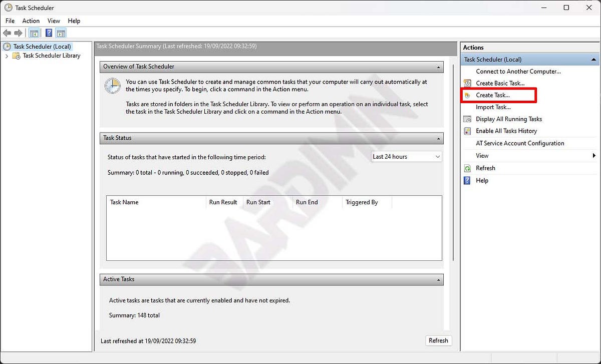601x364 pixels.
Task: Enable All Tasks History using its icon
Action: click(467, 131)
